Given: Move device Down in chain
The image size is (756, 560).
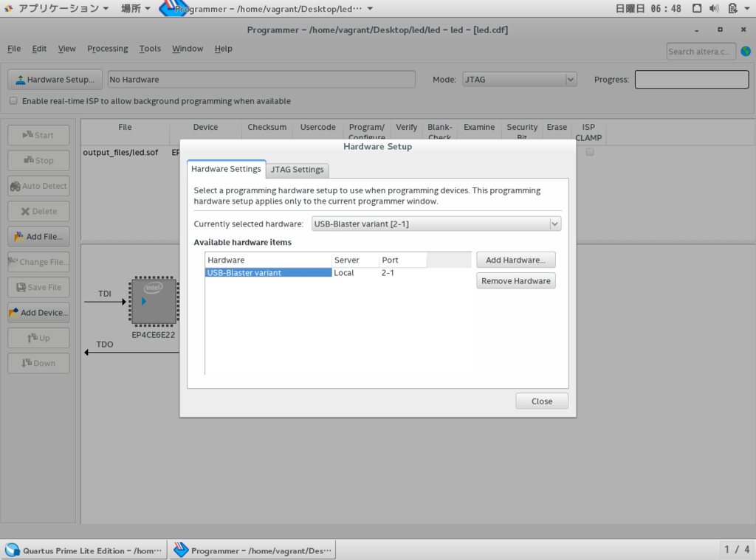Looking at the screenshot, I should point(38,363).
